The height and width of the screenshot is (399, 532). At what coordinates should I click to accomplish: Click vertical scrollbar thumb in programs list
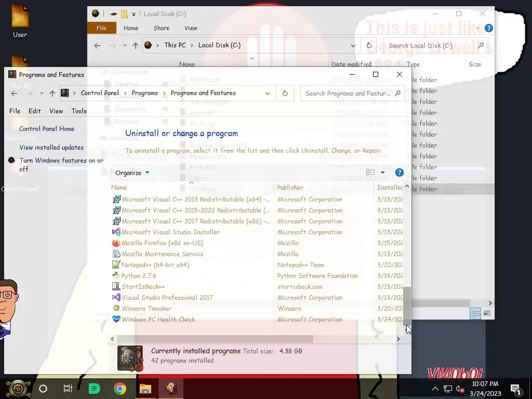pos(407,305)
